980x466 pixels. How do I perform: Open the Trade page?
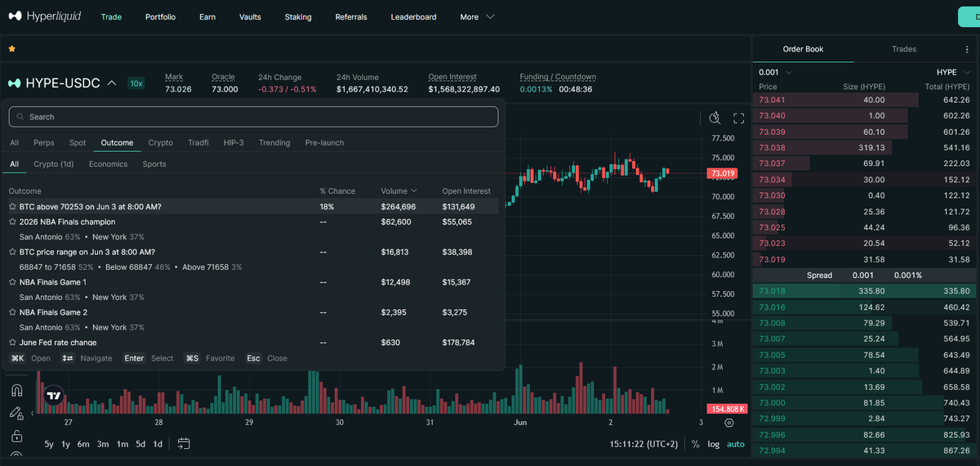tap(111, 16)
